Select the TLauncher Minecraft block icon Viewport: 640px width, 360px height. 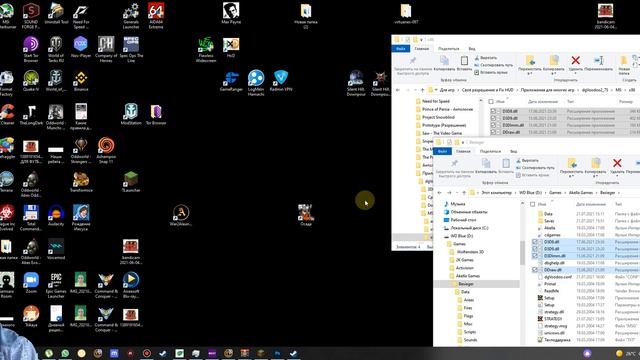coord(131,182)
